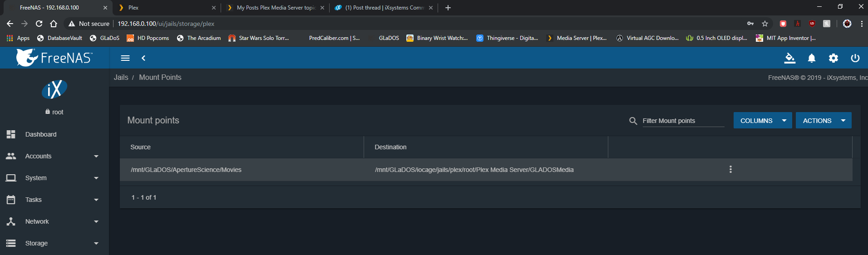Bookmark this page with the star icon
This screenshot has width=868, height=255.
(765, 24)
